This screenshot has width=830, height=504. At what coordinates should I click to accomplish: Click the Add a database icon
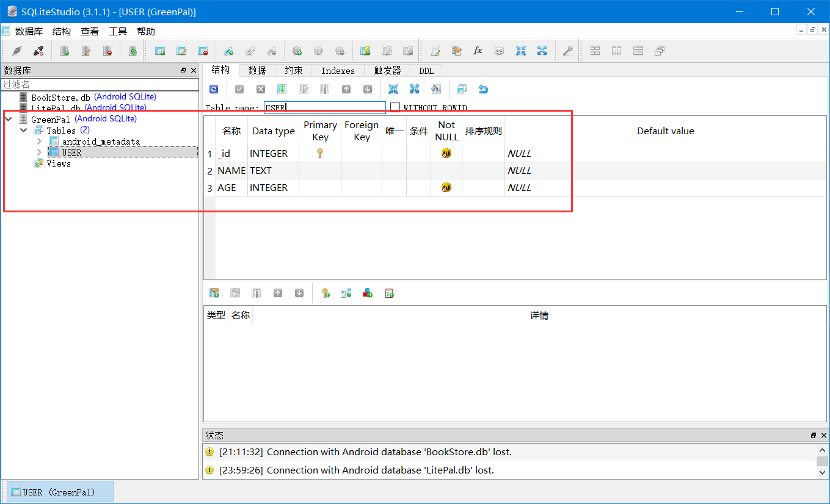click(x=64, y=51)
